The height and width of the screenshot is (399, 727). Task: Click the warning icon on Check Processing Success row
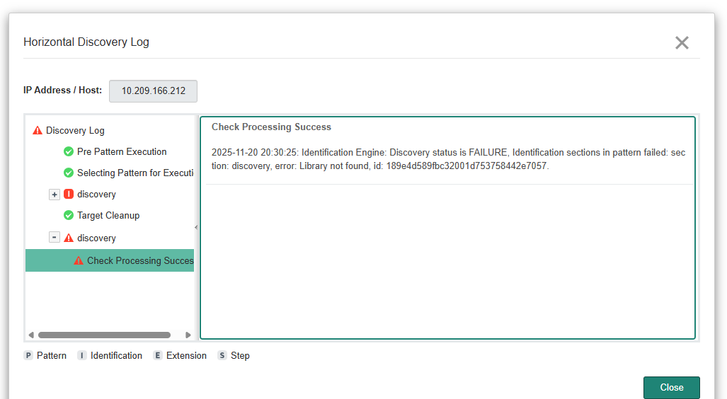79,260
